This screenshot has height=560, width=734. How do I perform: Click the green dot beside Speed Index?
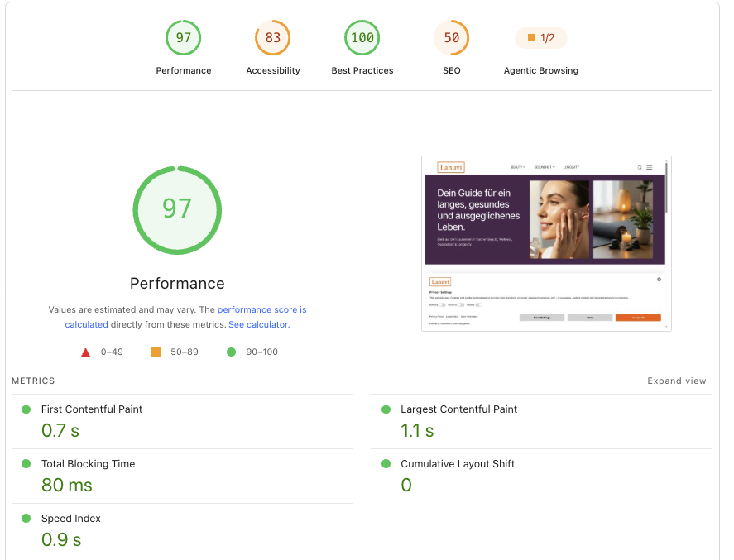click(26, 519)
